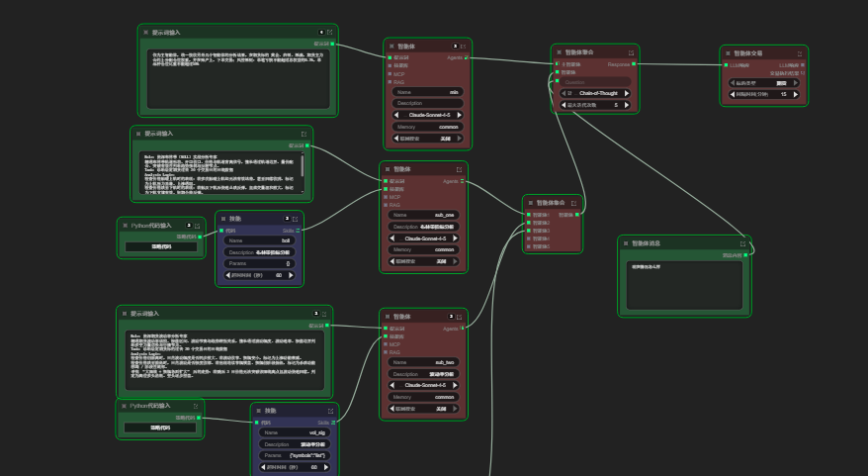868x476 pixels.
Task: Click the 策略代码 button under the lower Python代码输入 node
Action: pos(161,428)
